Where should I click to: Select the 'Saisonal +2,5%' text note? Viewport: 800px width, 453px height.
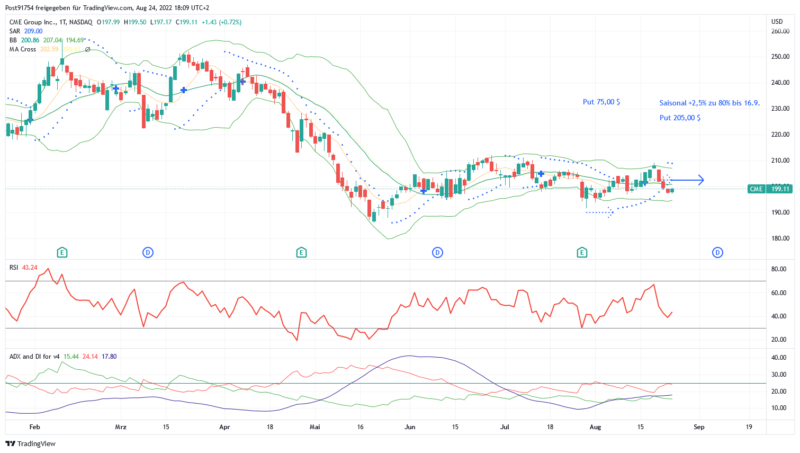(x=709, y=103)
